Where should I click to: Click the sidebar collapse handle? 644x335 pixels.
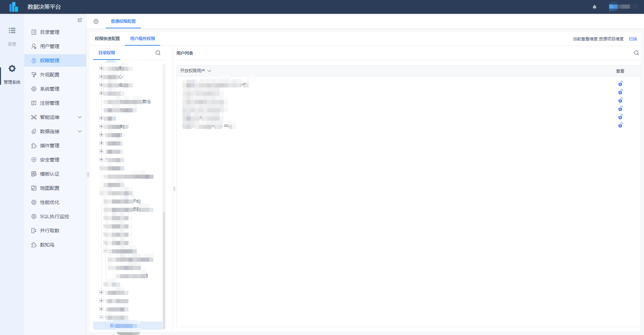point(88,175)
